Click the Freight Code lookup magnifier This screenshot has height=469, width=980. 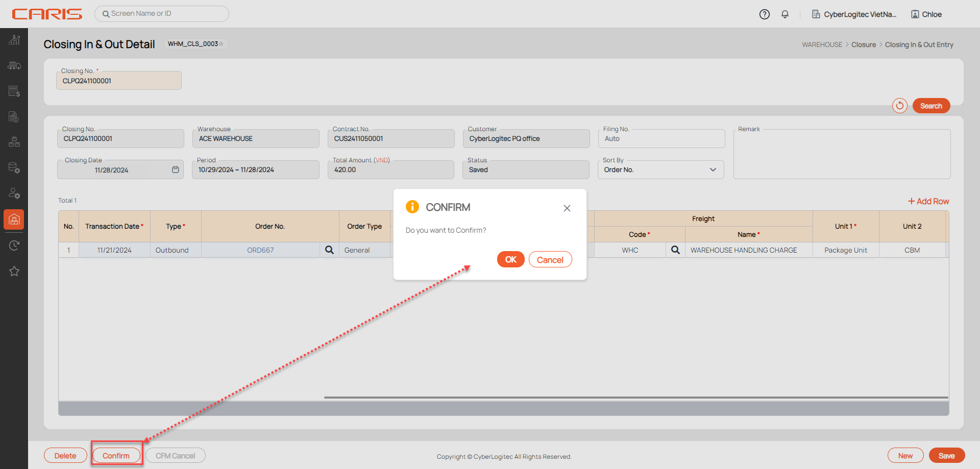pos(675,250)
